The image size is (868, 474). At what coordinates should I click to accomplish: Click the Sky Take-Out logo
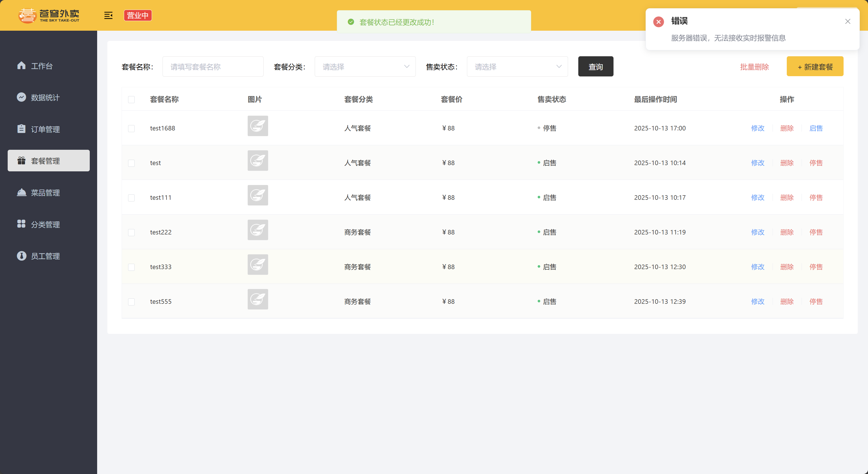tap(49, 16)
